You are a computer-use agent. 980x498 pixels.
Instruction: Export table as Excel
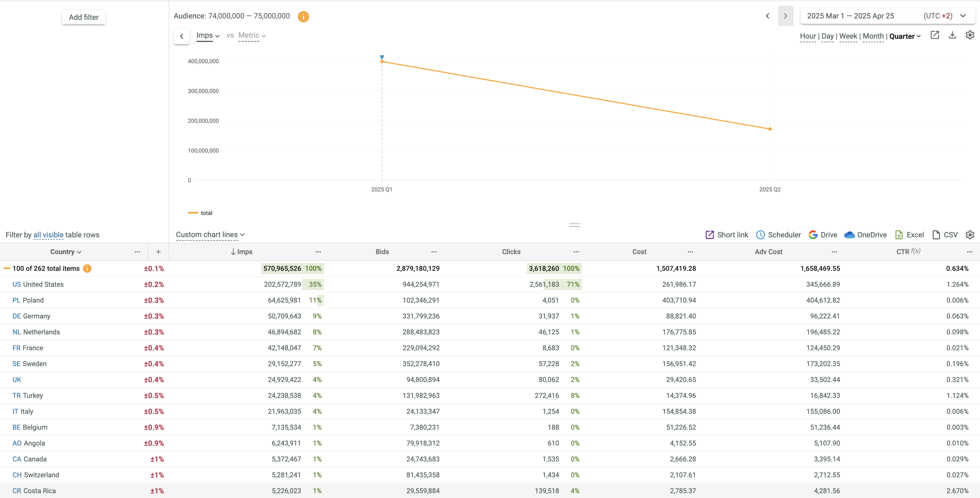909,235
